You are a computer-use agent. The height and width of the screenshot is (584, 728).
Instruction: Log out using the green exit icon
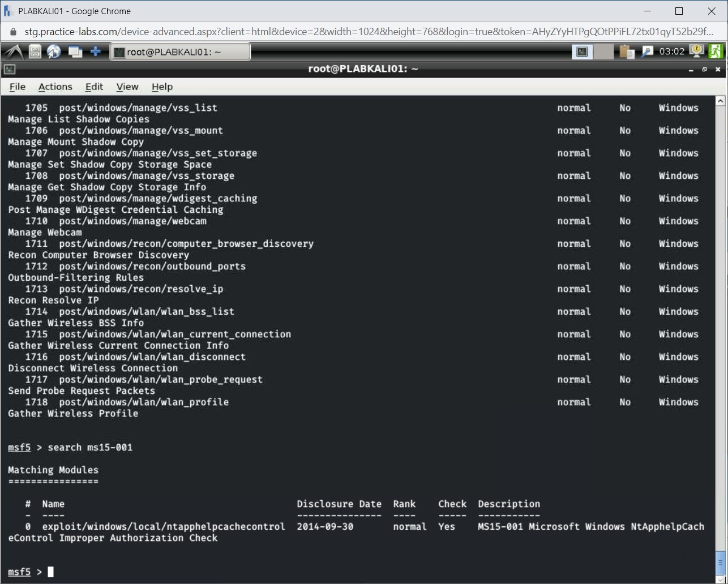click(716, 51)
